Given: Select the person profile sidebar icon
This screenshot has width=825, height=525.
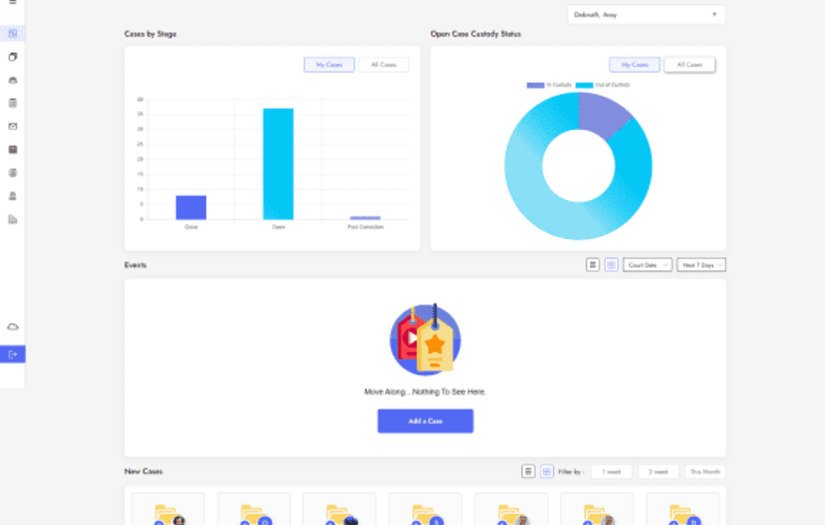Looking at the screenshot, I should (x=13, y=196).
